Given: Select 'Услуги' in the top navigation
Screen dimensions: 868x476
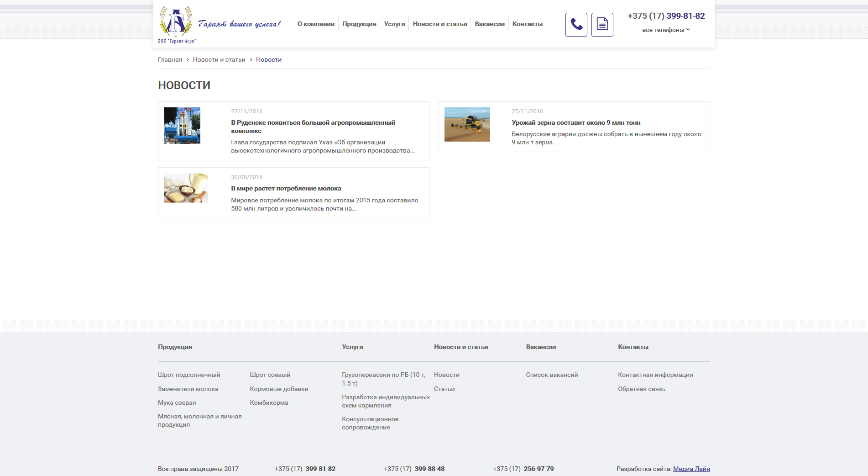Looking at the screenshot, I should tap(394, 24).
